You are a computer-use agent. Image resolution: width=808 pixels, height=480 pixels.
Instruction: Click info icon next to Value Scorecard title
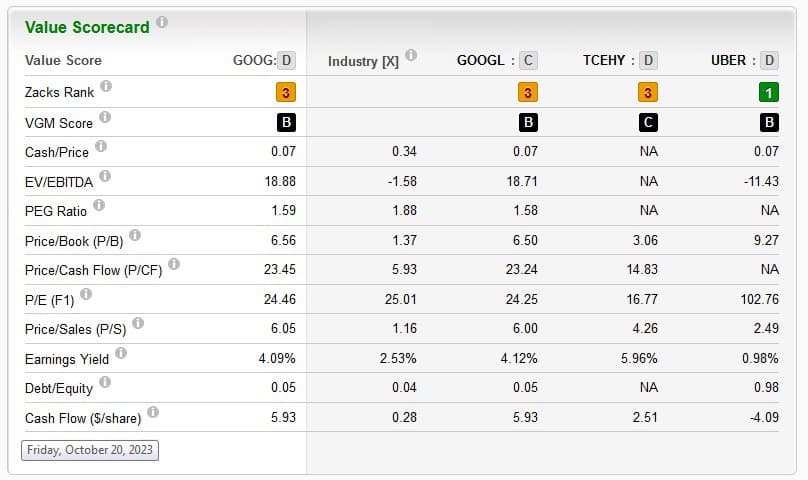click(162, 22)
